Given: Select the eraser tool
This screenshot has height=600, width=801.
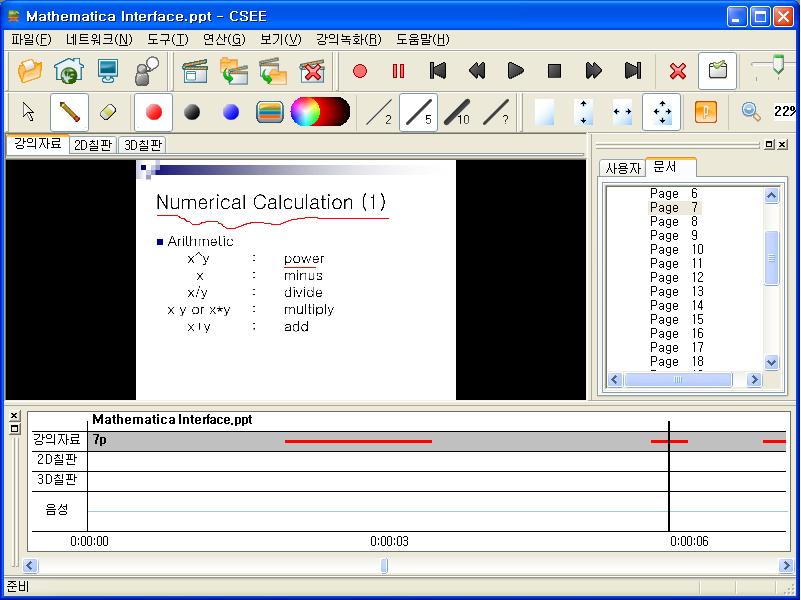Looking at the screenshot, I should point(110,112).
